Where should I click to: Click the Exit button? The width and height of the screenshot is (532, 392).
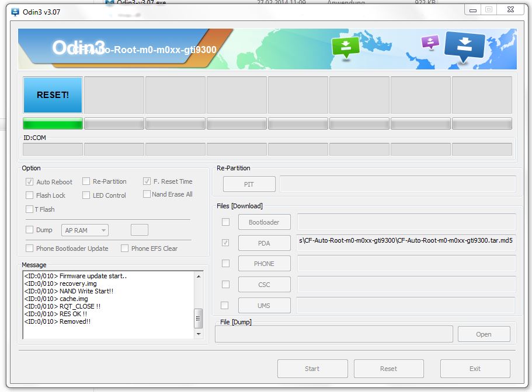[475, 369]
